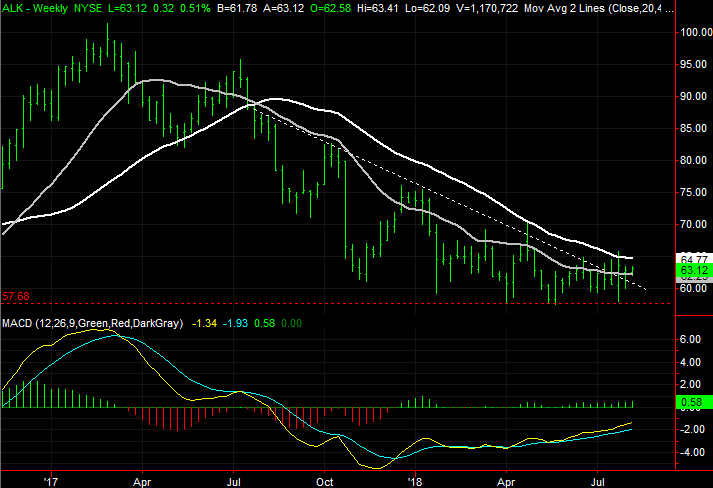Click the 0.00 value in MACD header
This screenshot has width=713, height=488.
click(291, 323)
